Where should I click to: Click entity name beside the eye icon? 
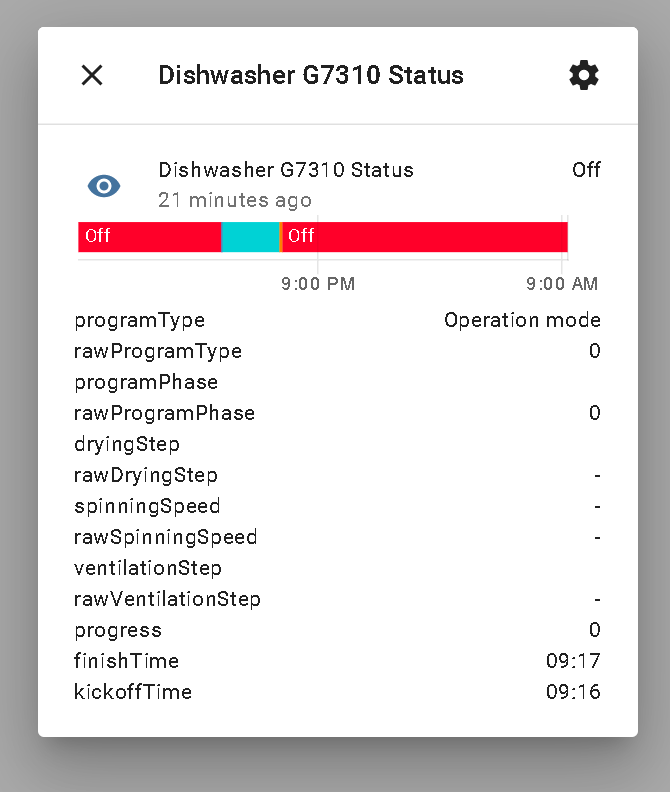[286, 170]
